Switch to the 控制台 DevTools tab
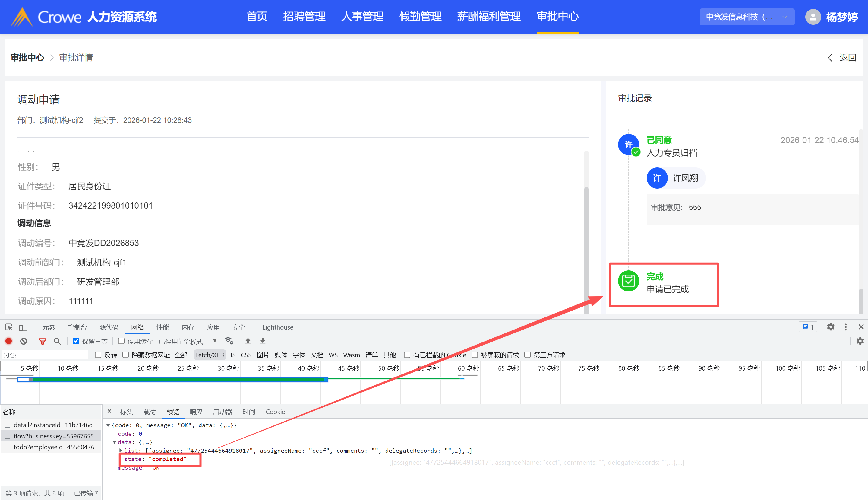 [77, 327]
